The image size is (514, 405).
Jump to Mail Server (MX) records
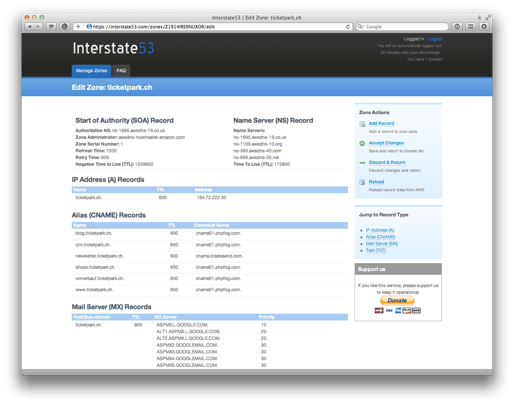pos(382,243)
